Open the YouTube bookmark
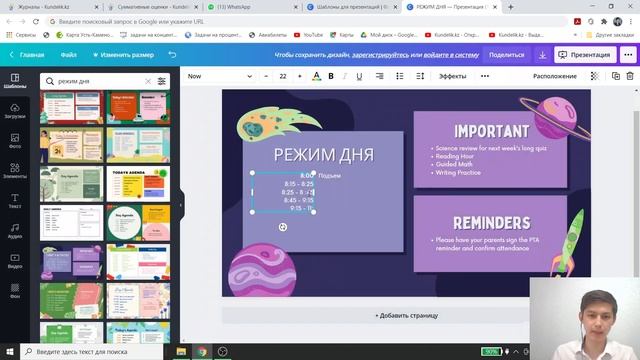The width and height of the screenshot is (640, 360). [x=308, y=35]
